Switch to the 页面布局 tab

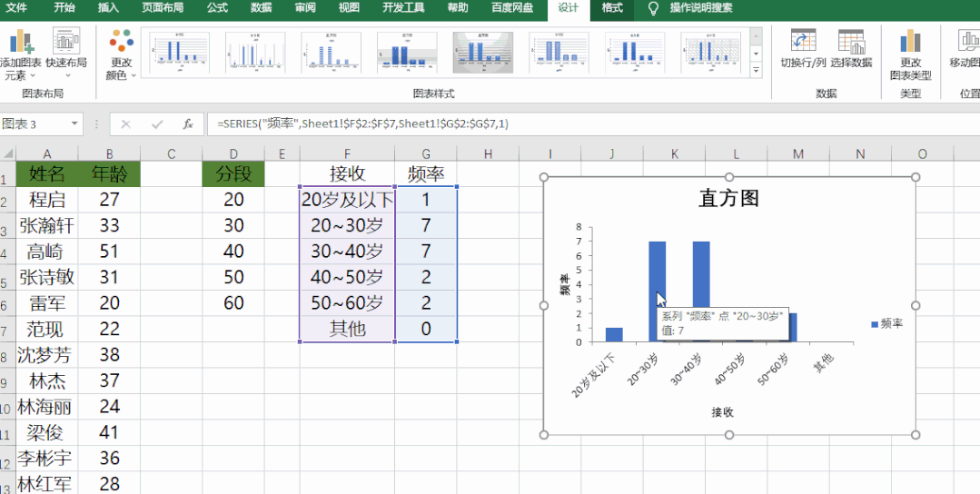163,8
